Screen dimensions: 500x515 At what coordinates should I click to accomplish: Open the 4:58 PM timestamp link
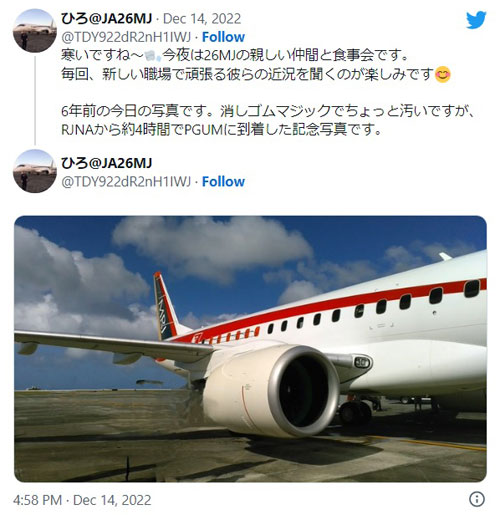[82, 500]
